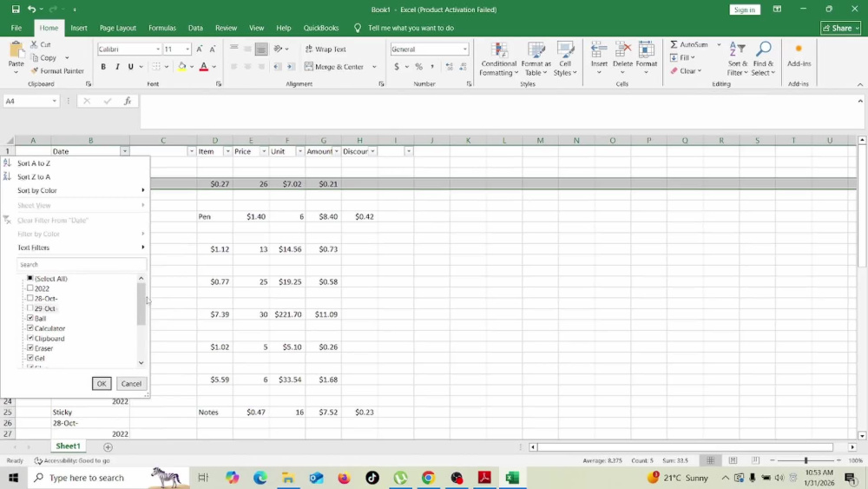
Task: Click the Share button
Action: tap(841, 28)
